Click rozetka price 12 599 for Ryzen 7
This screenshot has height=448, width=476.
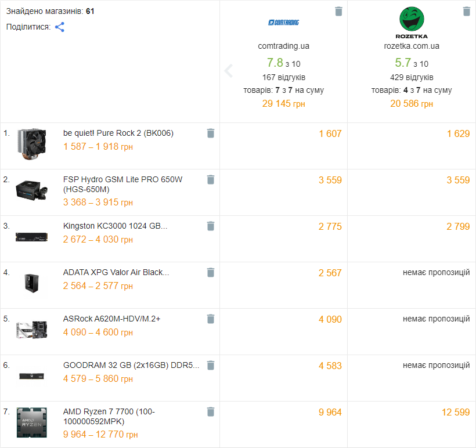tap(456, 413)
